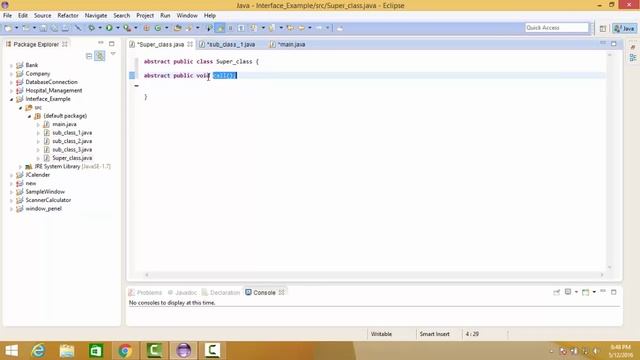Expand the JRE System Library node
The width and height of the screenshot is (640, 360).
20,167
